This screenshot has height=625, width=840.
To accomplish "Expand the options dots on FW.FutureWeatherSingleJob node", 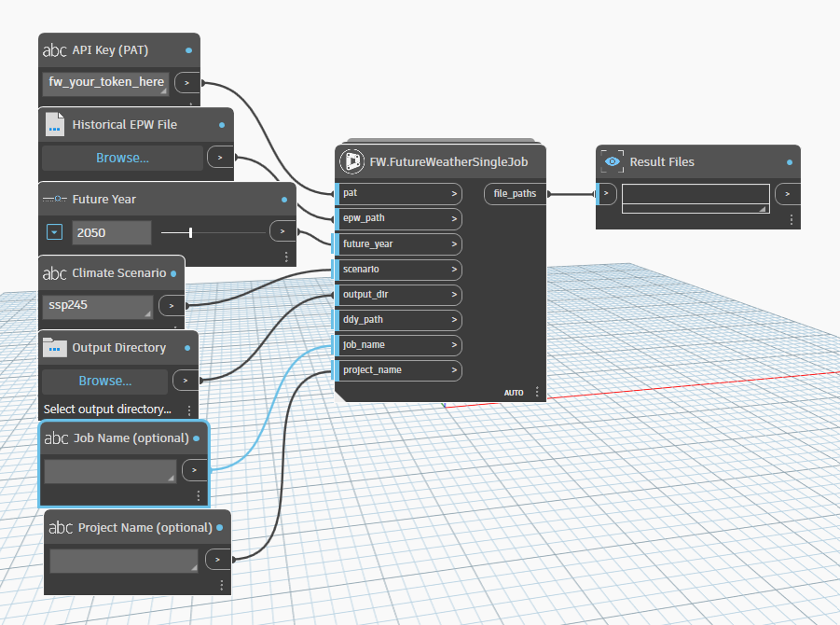I will click(x=537, y=393).
